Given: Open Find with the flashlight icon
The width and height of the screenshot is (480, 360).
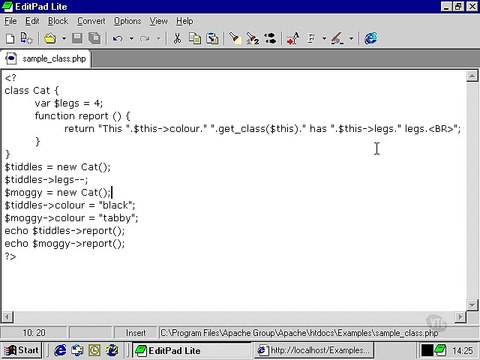Looking at the screenshot, I should 235,39.
